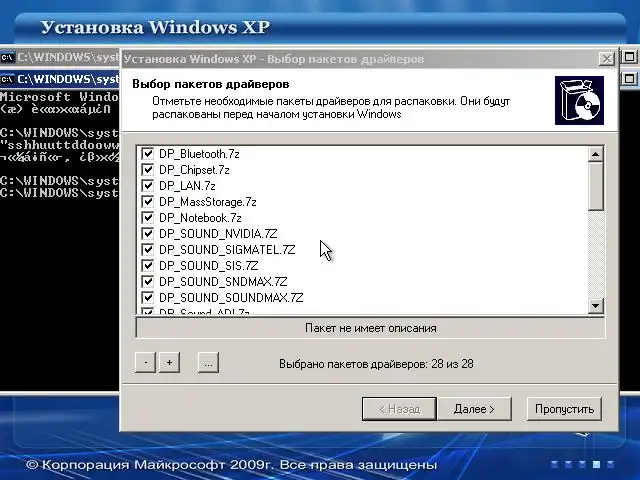Uncheck DP_SOUND_SOUNDMAX.7Z checkbox
Image resolution: width=640 pixels, height=480 pixels.
click(147, 298)
